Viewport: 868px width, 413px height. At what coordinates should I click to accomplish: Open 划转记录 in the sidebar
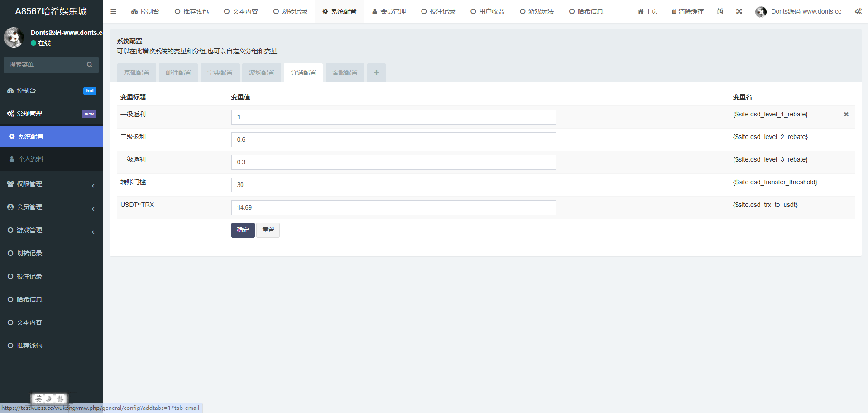52,253
